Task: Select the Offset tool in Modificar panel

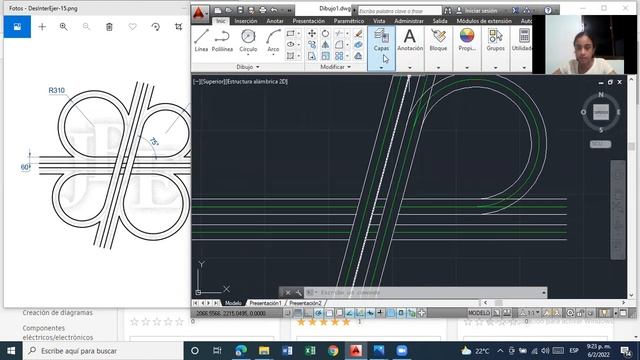Action: coord(358,56)
